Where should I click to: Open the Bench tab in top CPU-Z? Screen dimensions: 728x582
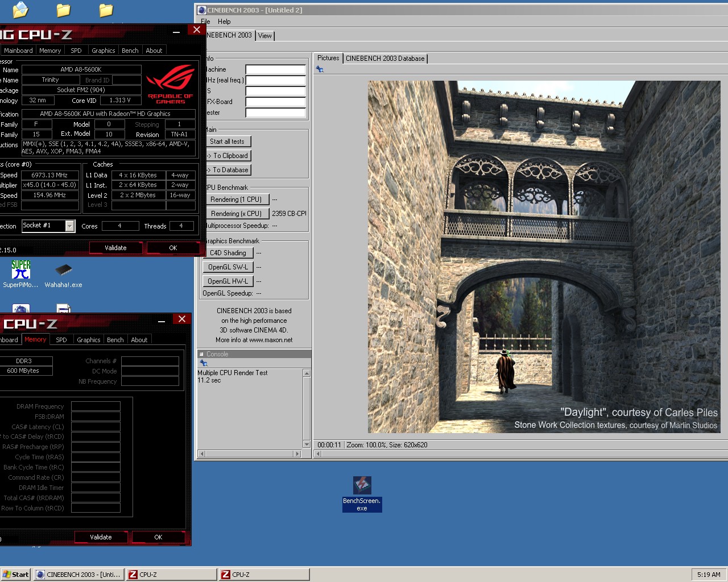(x=130, y=51)
